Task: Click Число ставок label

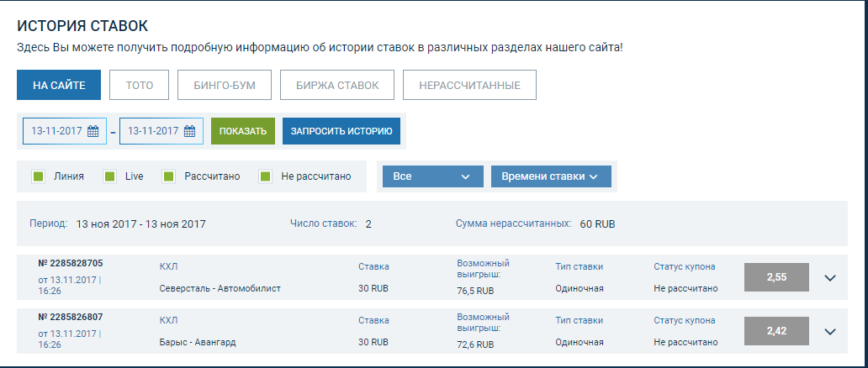Action: tap(323, 223)
